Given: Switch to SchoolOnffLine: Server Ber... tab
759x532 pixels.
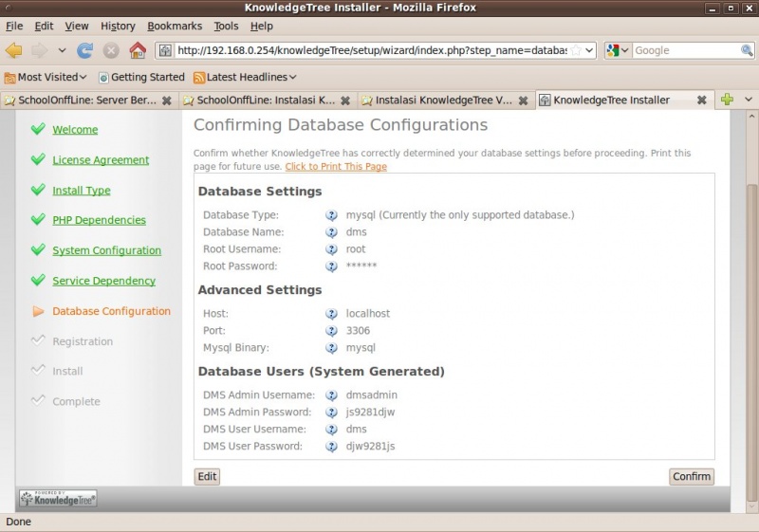Looking at the screenshot, I should pyautogui.click(x=87, y=101).
